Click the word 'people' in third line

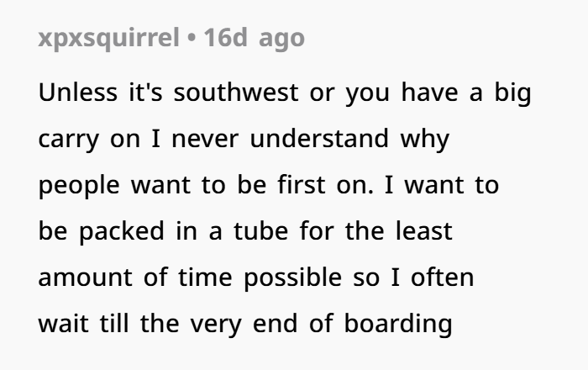click(x=79, y=187)
